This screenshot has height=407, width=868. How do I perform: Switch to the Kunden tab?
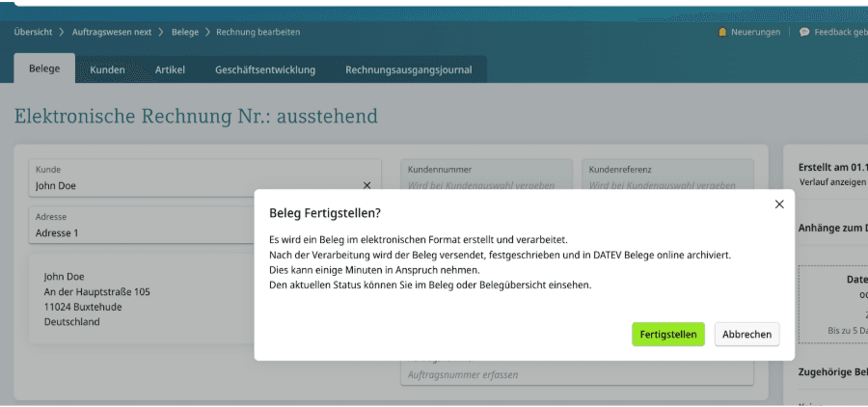click(107, 69)
